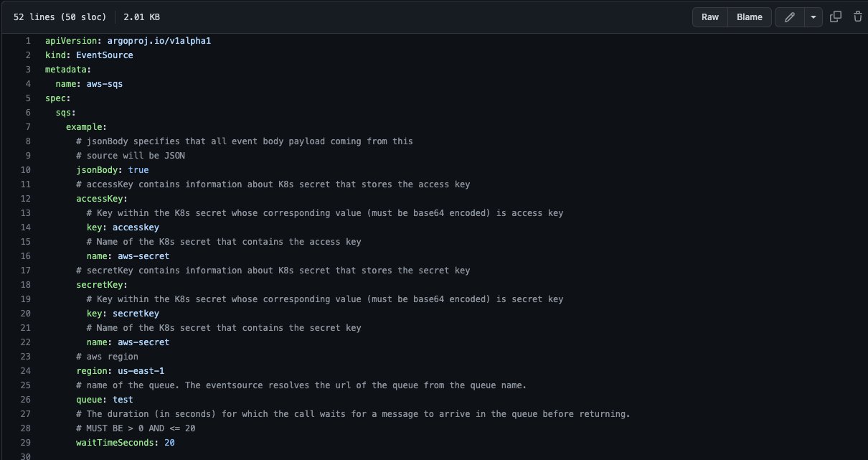The height and width of the screenshot is (460, 868).
Task: Click the trash icon to delete file
Action: click(857, 17)
